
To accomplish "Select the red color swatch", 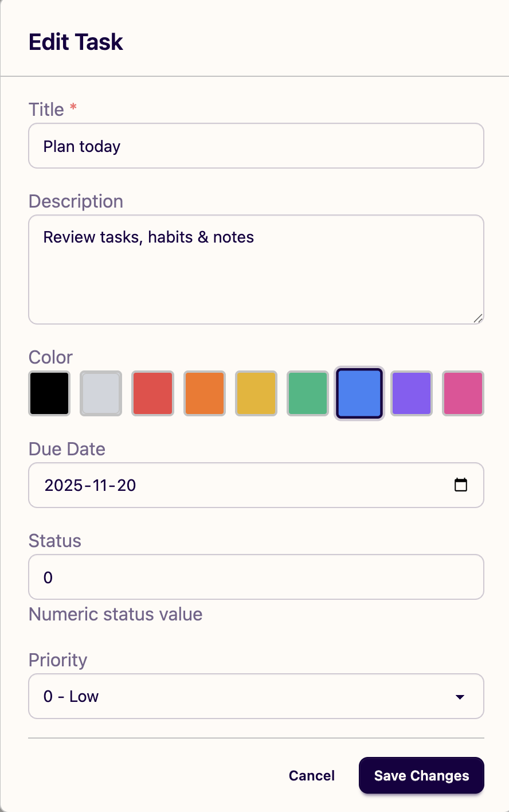I will (152, 393).
